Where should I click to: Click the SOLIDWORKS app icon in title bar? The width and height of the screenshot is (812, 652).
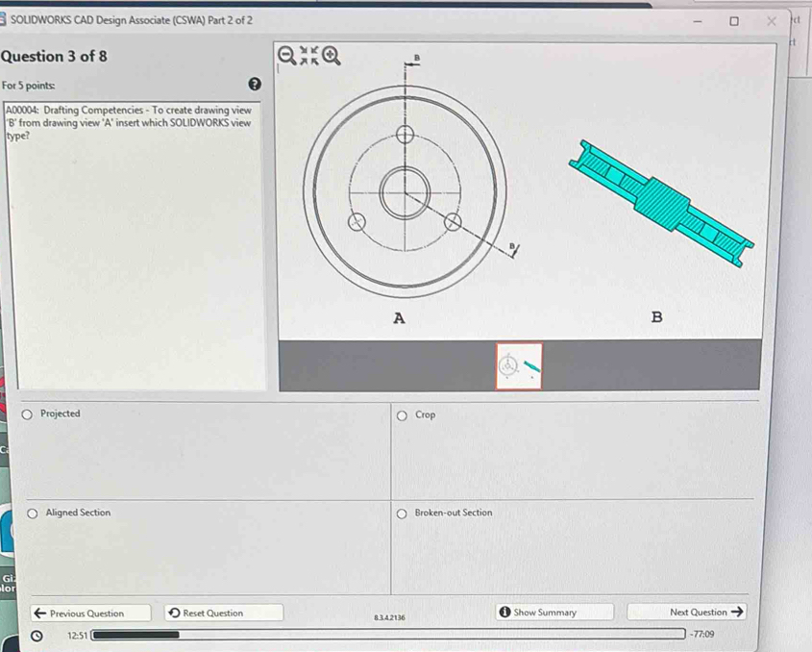pos(3,19)
